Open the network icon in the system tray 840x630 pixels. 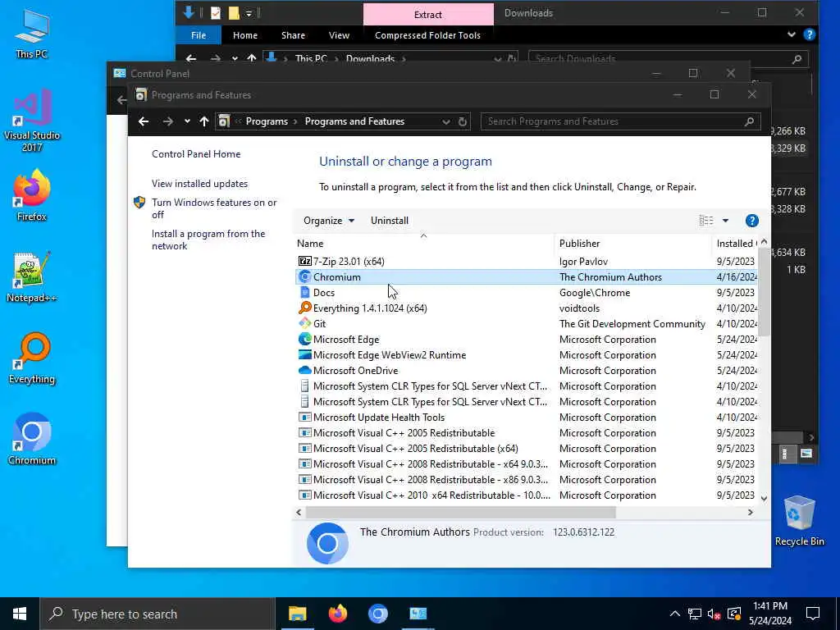tap(695, 614)
